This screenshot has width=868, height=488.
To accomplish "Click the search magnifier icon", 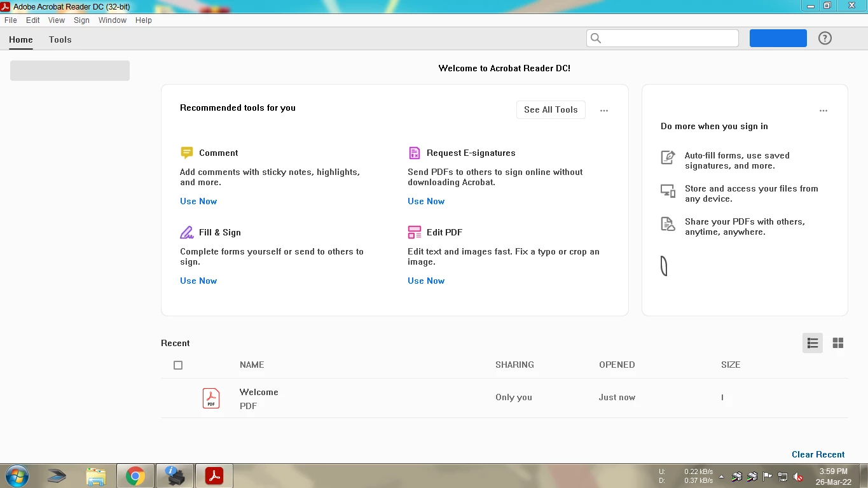I will (596, 38).
